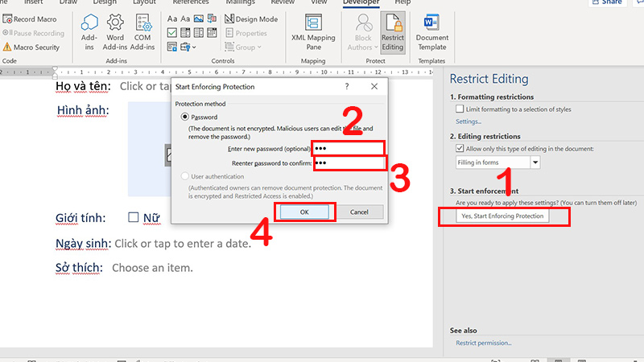Viewport: 644px width, 362px height.
Task: Select User authentication radio button
Action: [185, 176]
